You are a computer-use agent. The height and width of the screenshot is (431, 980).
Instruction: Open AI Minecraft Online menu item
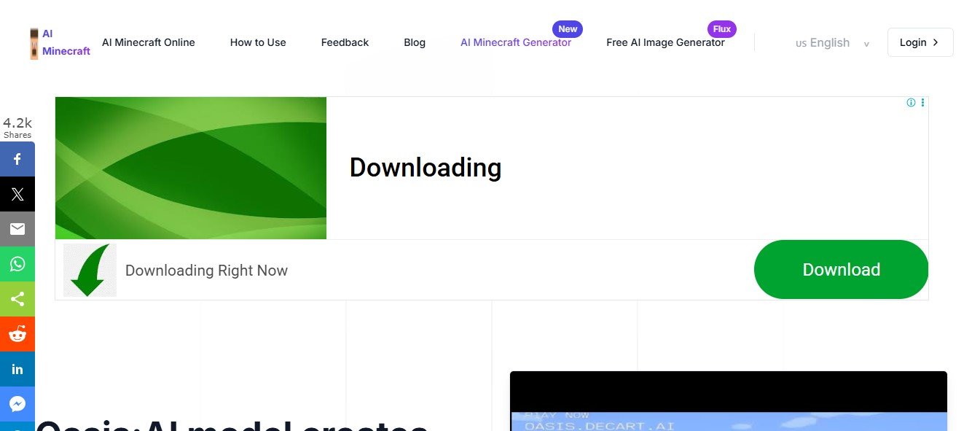(x=149, y=42)
